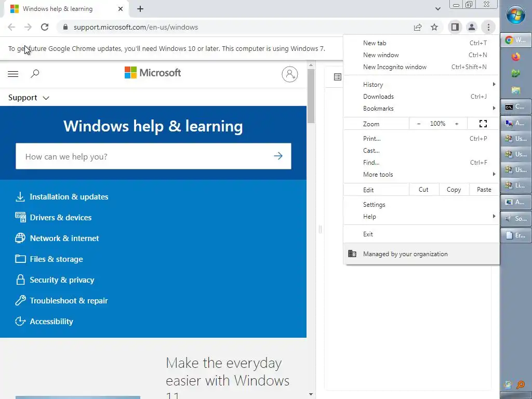Open the Chrome profile avatar icon

pyautogui.click(x=472, y=27)
